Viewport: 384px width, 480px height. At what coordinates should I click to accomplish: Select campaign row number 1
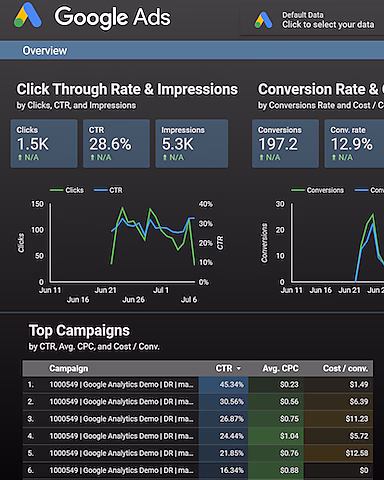[x=198, y=385]
